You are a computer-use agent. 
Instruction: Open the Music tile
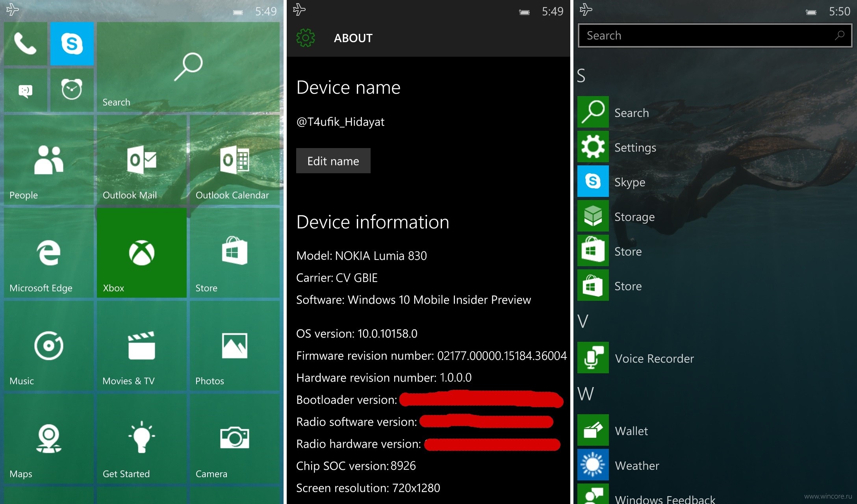point(49,346)
